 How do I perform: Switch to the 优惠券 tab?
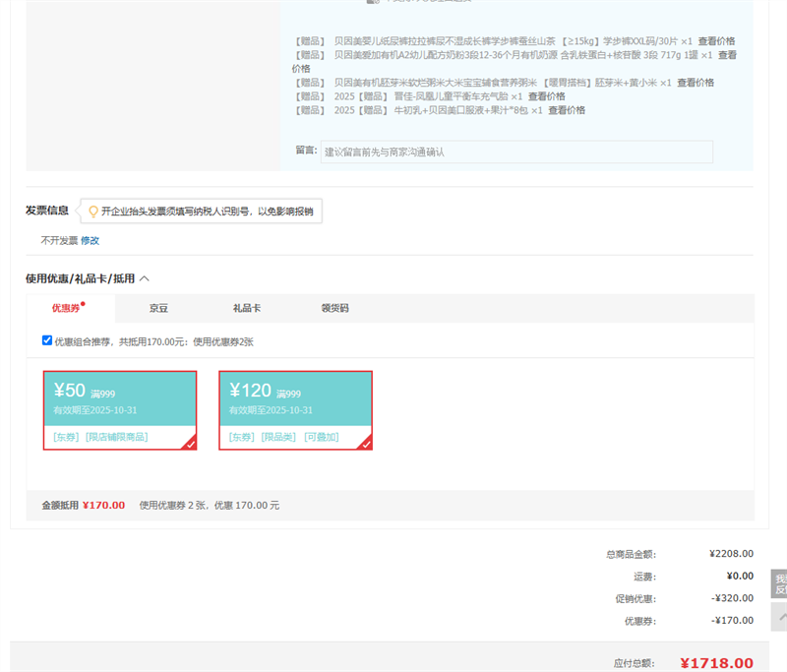click(x=69, y=308)
